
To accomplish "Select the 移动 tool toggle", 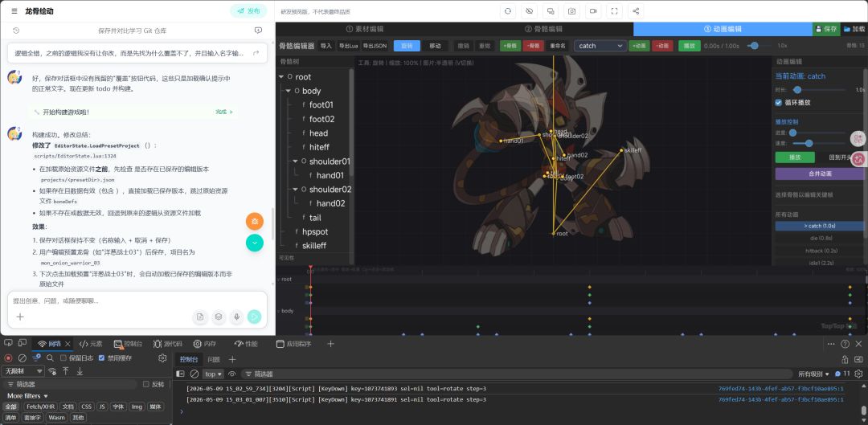I will tap(435, 46).
